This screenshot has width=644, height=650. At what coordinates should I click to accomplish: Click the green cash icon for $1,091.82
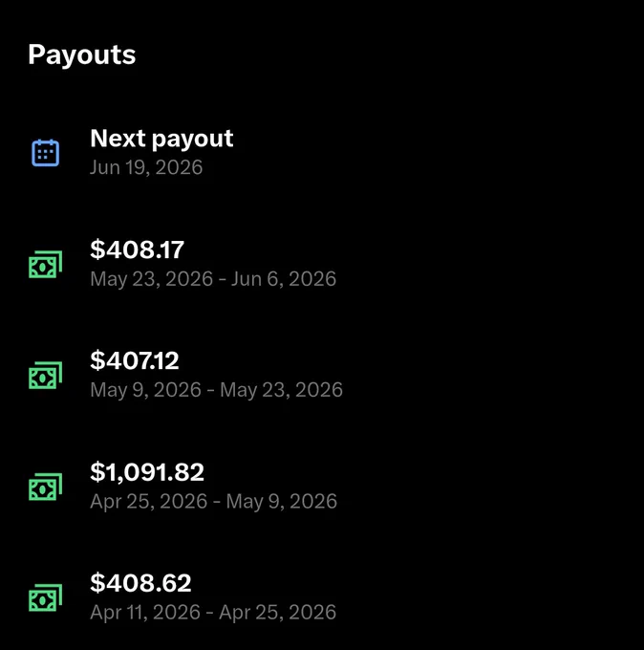coord(46,487)
